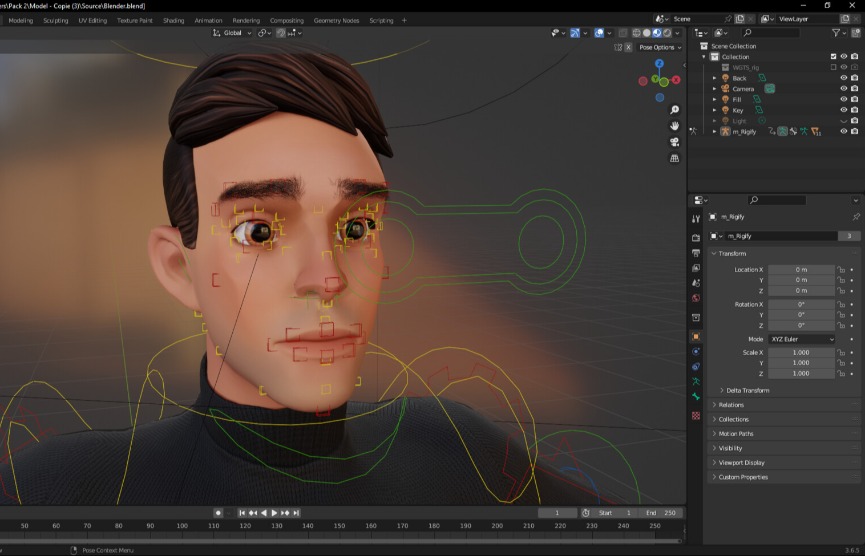Viewport: 865px width, 556px height.
Task: Uncheck the Collection exclude checkbox
Action: pos(833,57)
